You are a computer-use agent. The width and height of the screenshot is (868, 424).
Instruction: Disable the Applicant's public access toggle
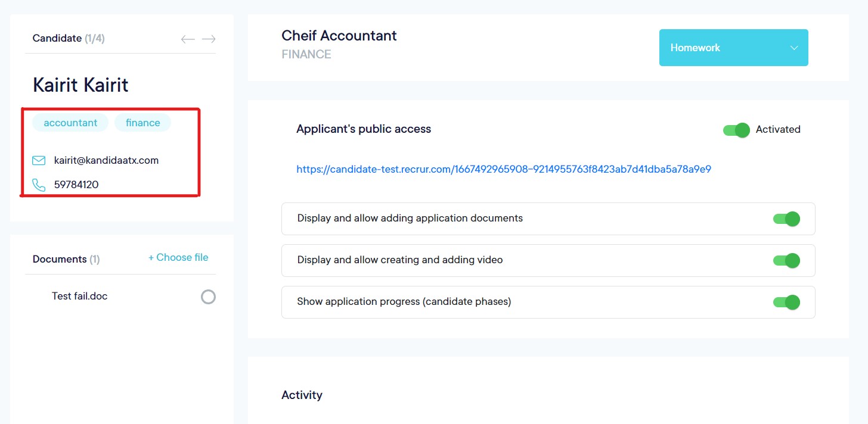[x=736, y=130]
